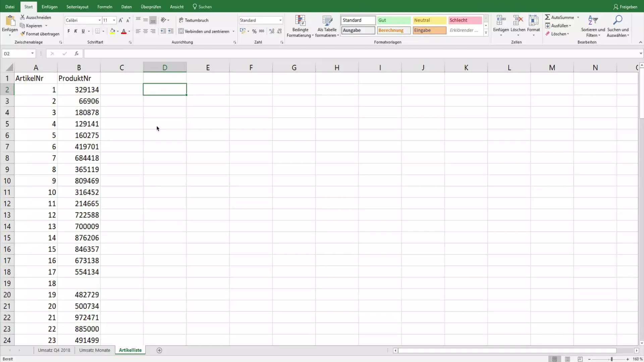The width and height of the screenshot is (644, 362).
Task: Collapse the ribbon with the arrow
Action: pyautogui.click(x=640, y=42)
